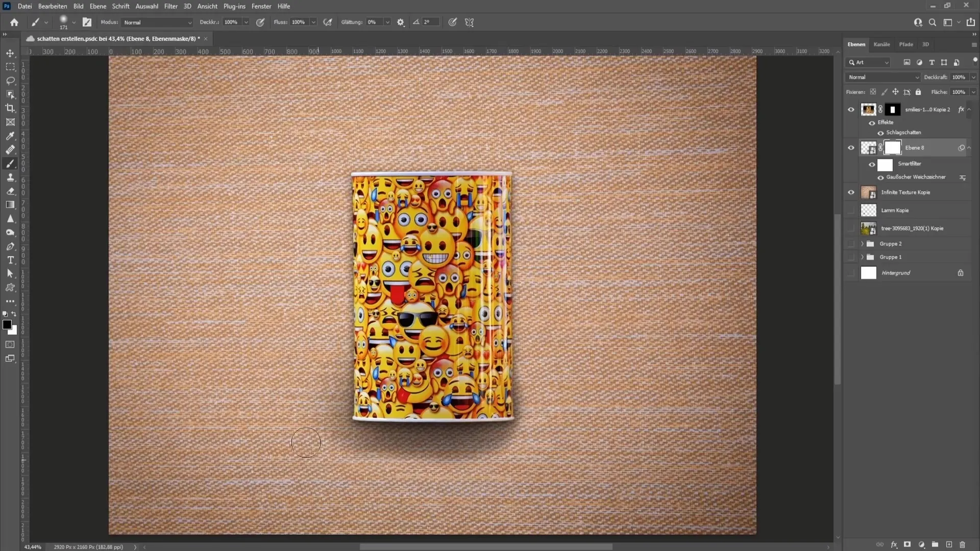The image size is (980, 551).
Task: Click the Pfade tab in panel
Action: (x=905, y=44)
